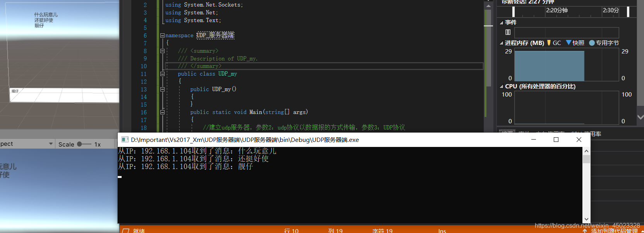Click the UDP_服务器端 namespace name
The height and width of the screenshot is (233, 644).
click(x=215, y=35)
